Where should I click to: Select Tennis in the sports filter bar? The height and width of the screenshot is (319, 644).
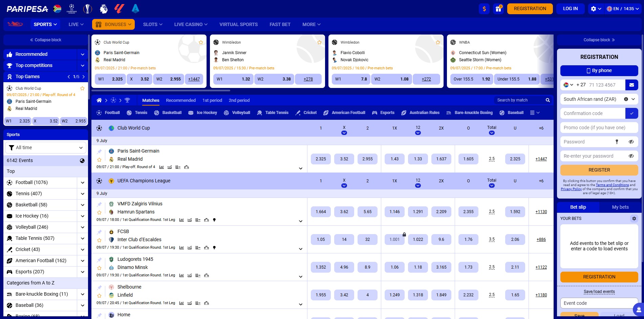137,113
